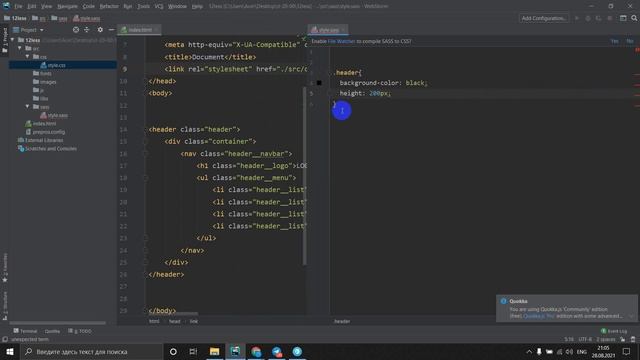Open Project panel settings gear
The height and width of the screenshot is (360, 640).
point(100,30)
